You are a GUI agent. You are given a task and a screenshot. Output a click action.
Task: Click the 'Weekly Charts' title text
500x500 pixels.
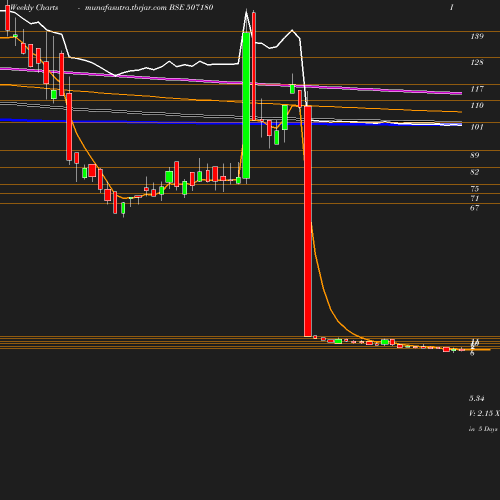coord(34,7)
